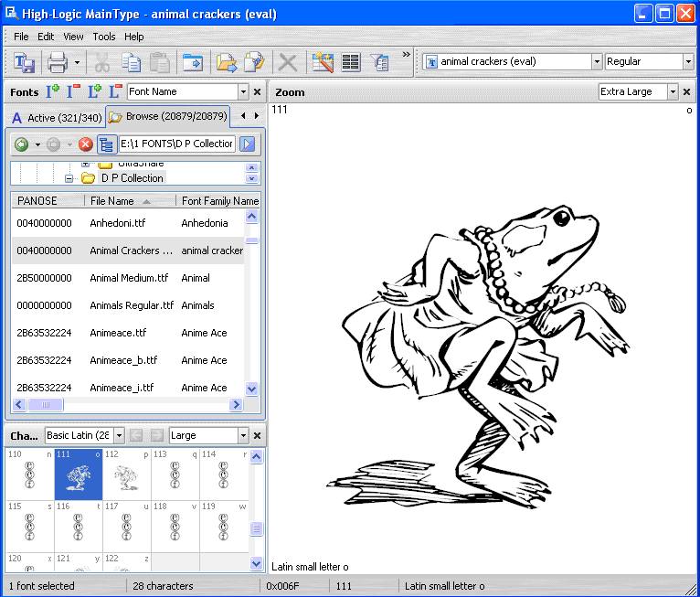Open the Back button history dropdown

point(37,144)
